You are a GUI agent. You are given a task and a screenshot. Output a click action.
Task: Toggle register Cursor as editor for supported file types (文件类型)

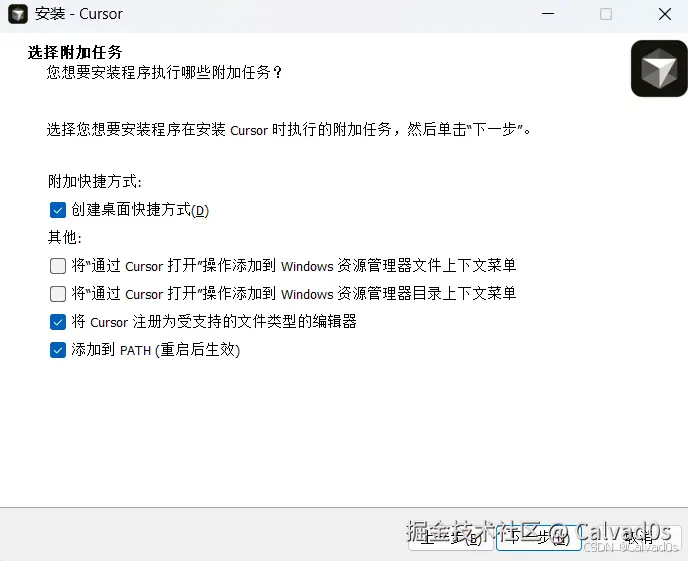point(58,322)
